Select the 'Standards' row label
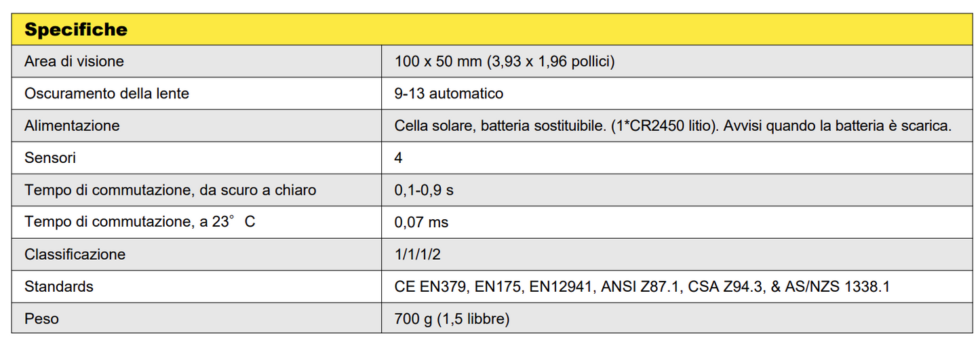The image size is (980, 344). point(59,286)
